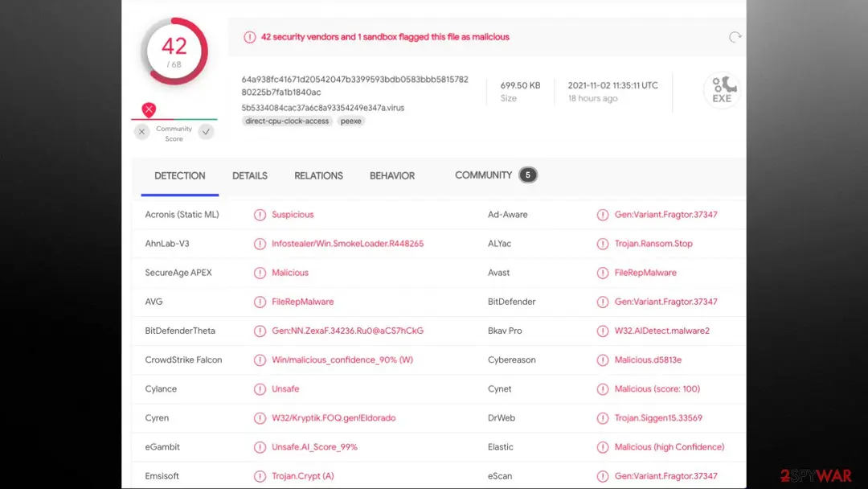The height and width of the screenshot is (489, 868).
Task: Click the 2021-11-02 11:35:11 UTC timestamp
Action: click(612, 85)
